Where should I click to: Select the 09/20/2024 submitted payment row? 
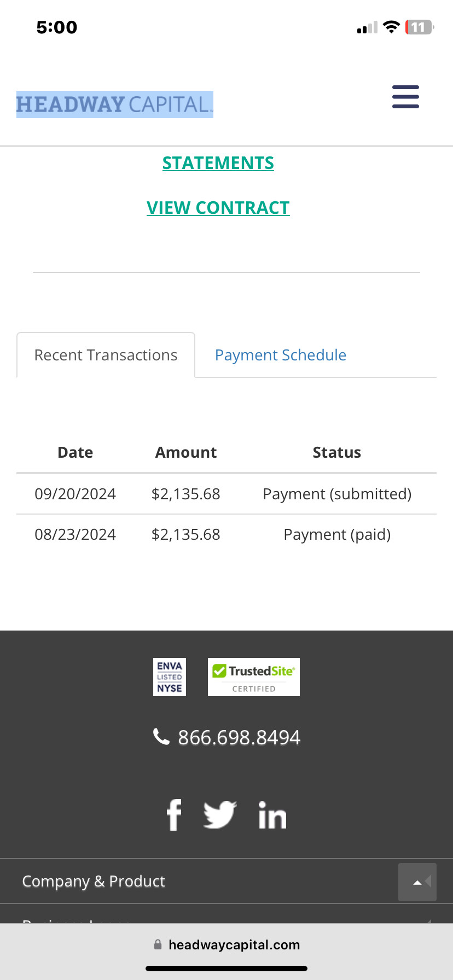226,494
